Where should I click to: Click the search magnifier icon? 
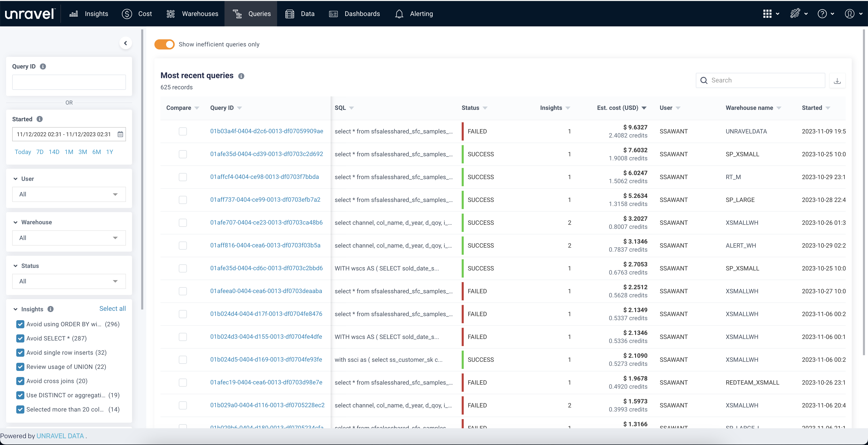point(703,80)
